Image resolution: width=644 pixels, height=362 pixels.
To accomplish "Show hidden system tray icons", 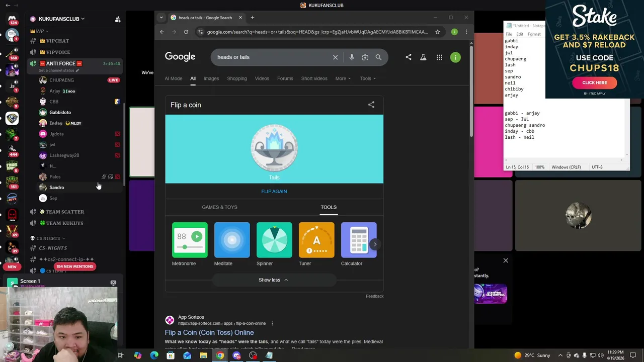I will (560, 355).
